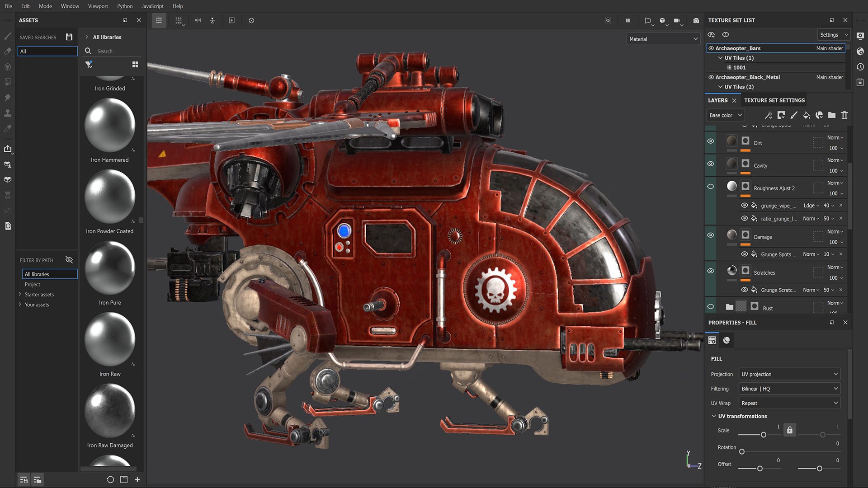This screenshot has height=488, width=868.
Task: Click the Iron Hammered material thumbnail
Action: pyautogui.click(x=110, y=125)
